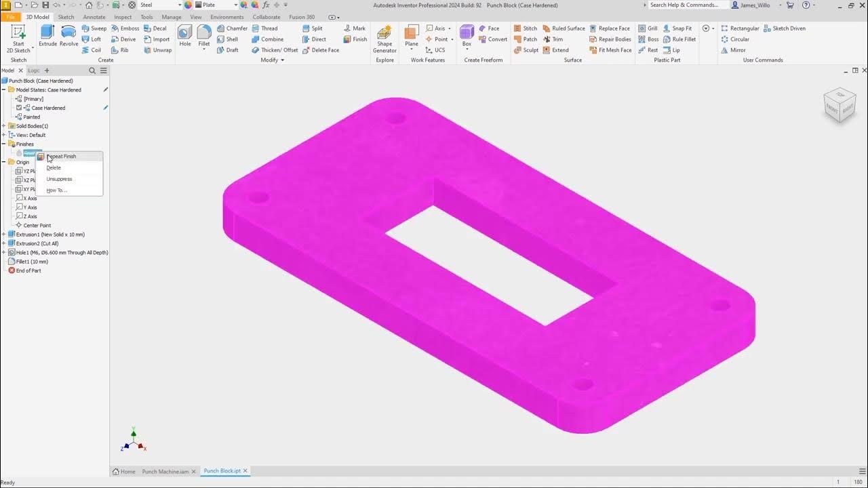Go to the Home document tab
Screen dimensions: 868x488
124,471
